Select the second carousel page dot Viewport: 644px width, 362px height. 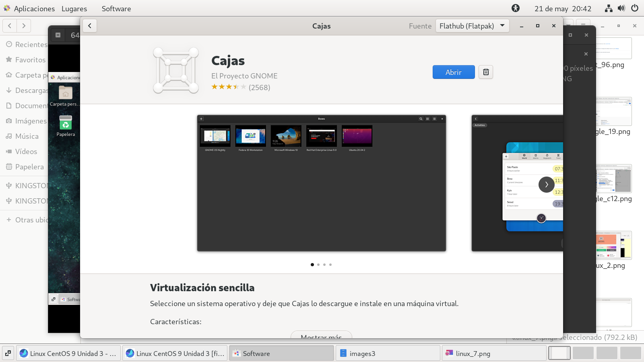(318, 265)
